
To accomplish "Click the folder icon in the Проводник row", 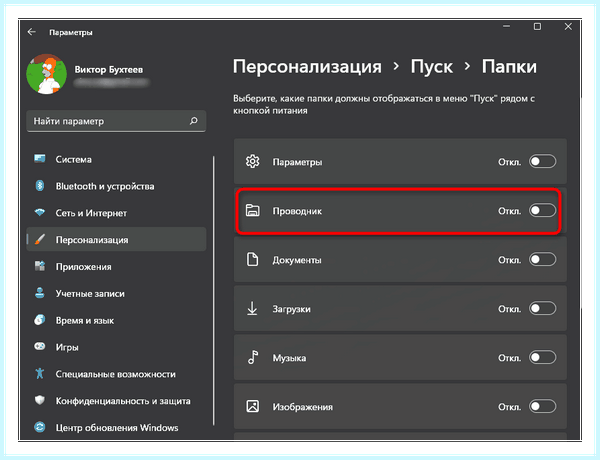I will coord(253,210).
